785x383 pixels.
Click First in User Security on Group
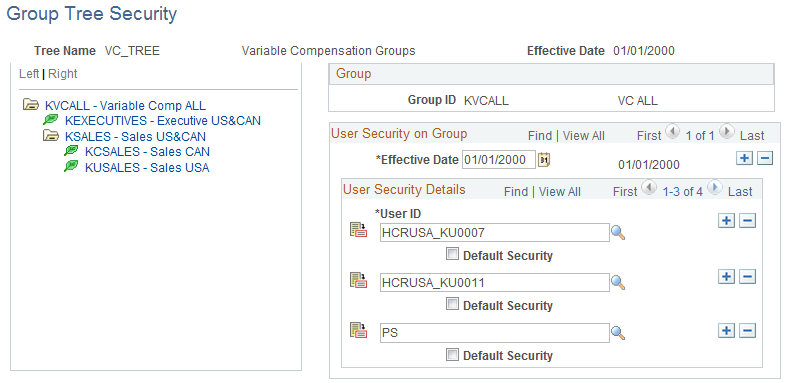point(650,136)
